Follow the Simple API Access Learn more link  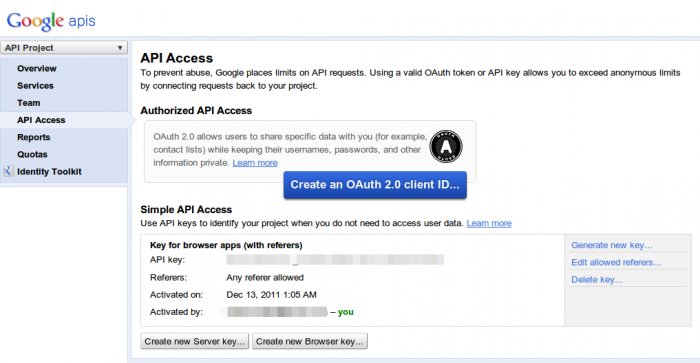(x=489, y=223)
